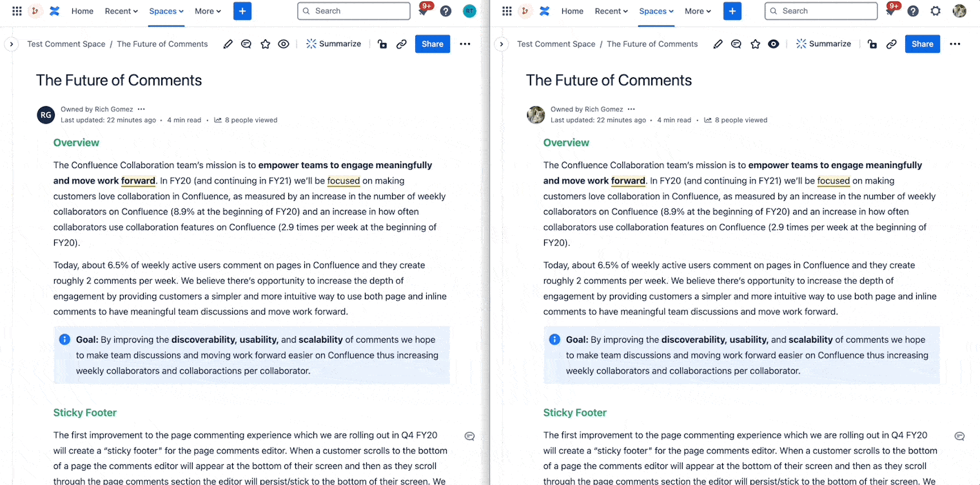
Task: Open the notifications bell icon
Action: click(x=424, y=11)
